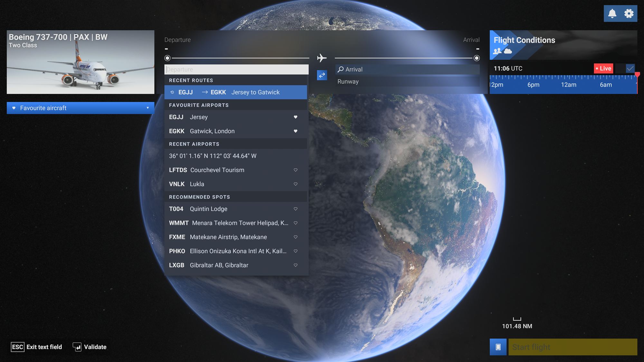Open the settings gear

pos(629,14)
